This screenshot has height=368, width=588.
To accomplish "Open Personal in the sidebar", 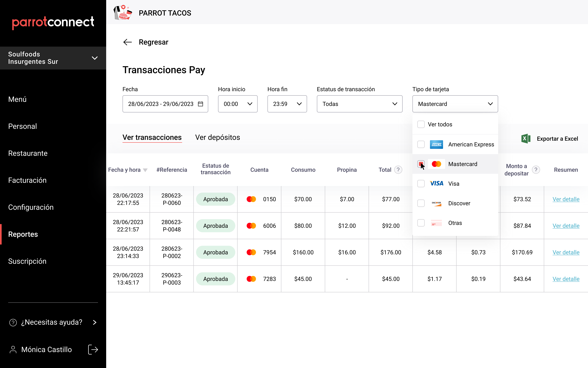I will click(22, 126).
